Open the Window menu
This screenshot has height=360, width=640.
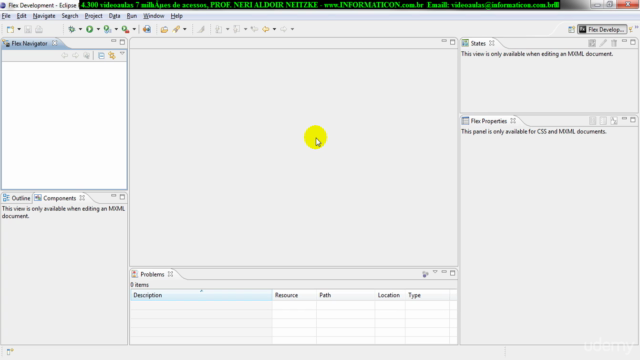click(153, 16)
